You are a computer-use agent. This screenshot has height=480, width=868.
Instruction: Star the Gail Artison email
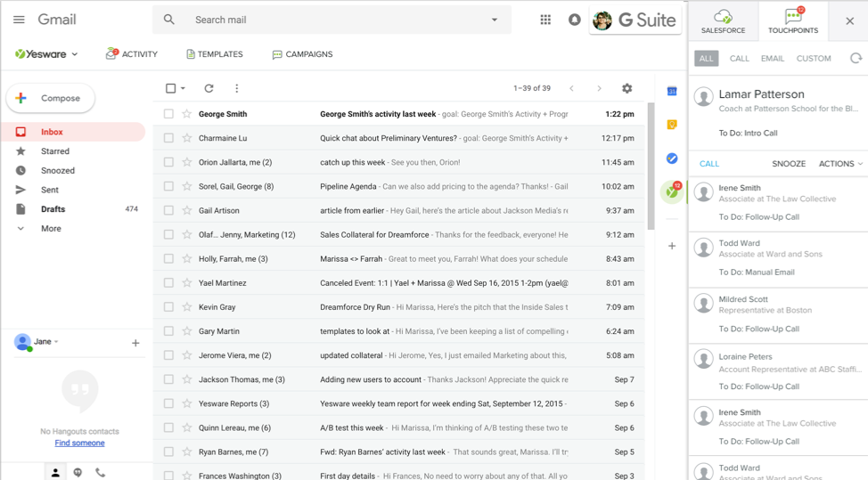pos(187,211)
